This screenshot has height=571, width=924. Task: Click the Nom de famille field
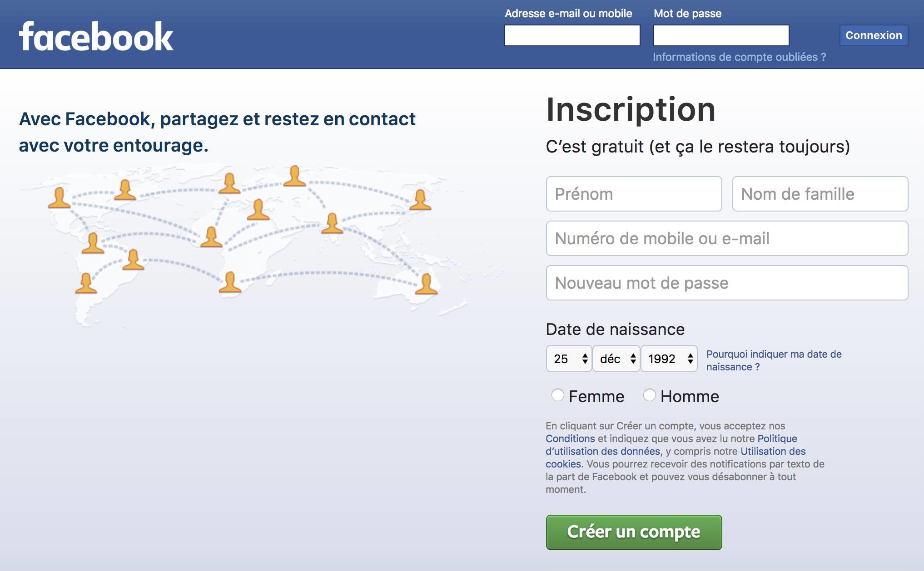(x=820, y=194)
